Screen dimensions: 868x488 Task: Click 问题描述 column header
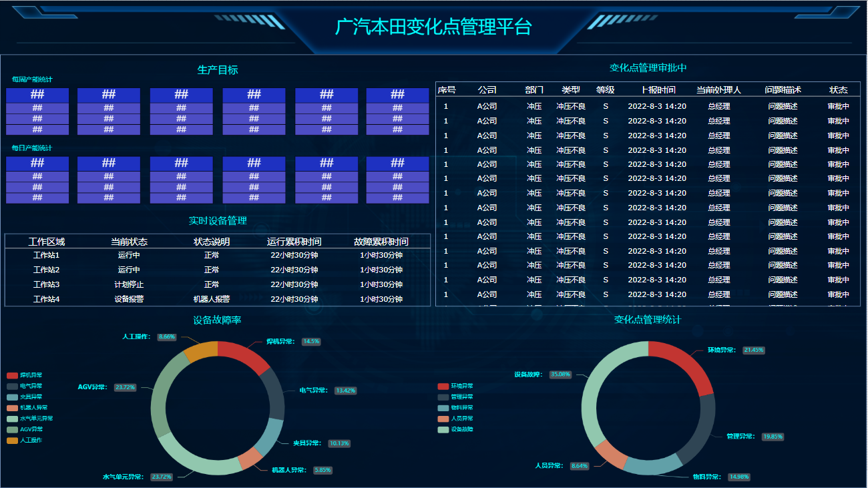tap(783, 90)
